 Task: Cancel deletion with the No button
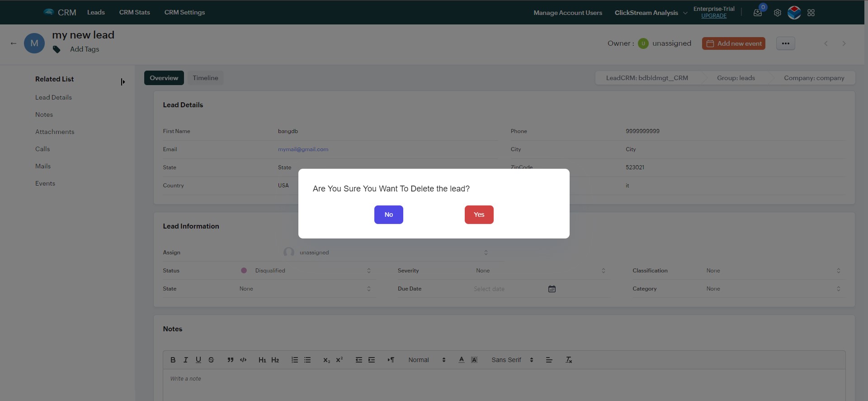388,215
